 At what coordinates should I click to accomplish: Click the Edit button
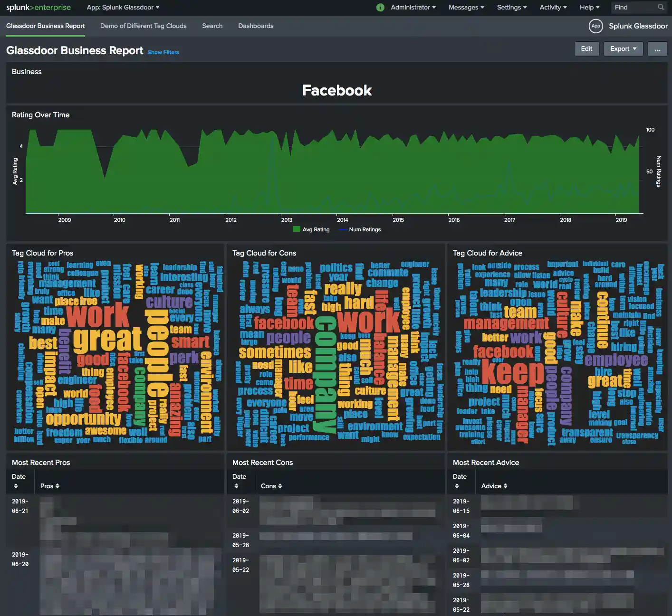point(586,49)
